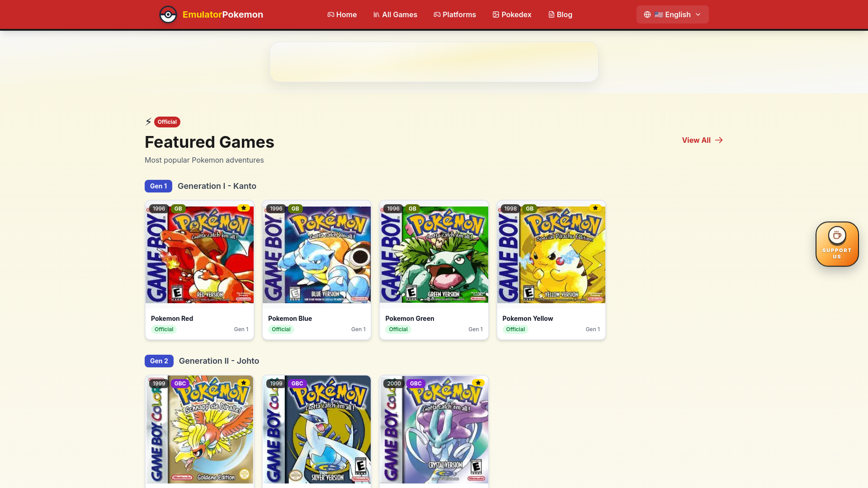Click the Pokemon Green title text
868x488 pixels.
[x=410, y=319]
